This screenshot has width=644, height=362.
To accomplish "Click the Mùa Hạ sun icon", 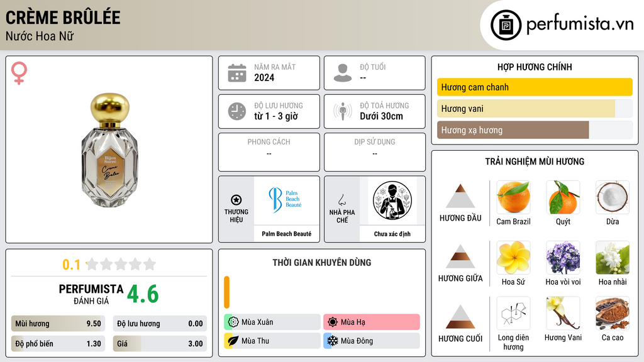I will tap(333, 322).
